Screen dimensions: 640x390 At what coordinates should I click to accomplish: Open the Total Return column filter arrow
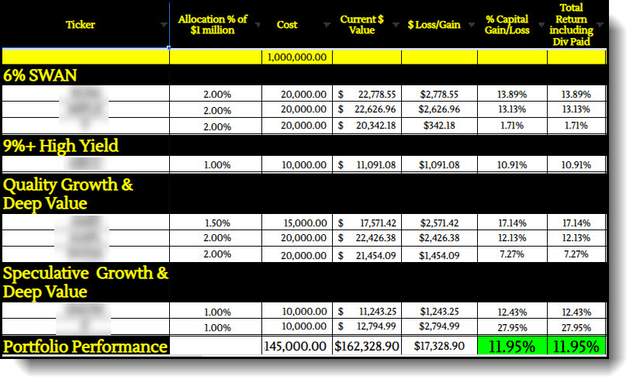[600, 25]
